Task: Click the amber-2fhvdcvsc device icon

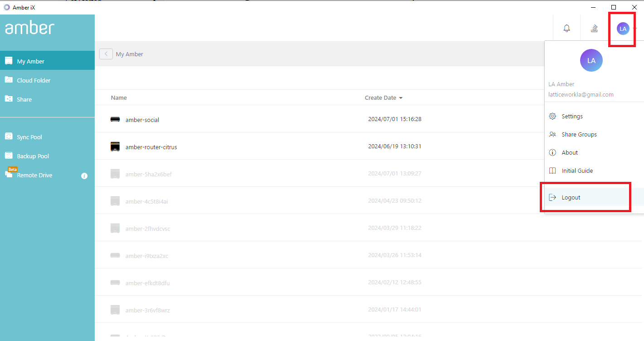Action: click(x=115, y=228)
